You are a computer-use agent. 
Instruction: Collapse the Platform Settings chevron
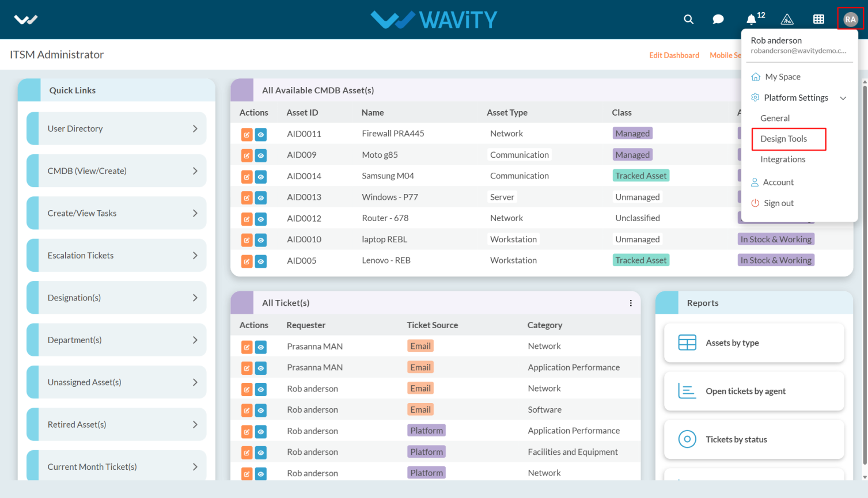[843, 98]
